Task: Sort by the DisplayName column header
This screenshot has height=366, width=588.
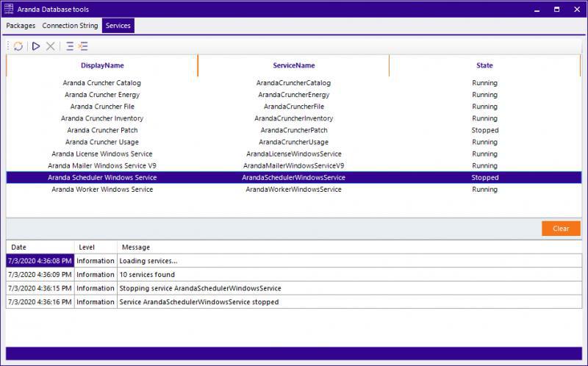Action: (102, 65)
